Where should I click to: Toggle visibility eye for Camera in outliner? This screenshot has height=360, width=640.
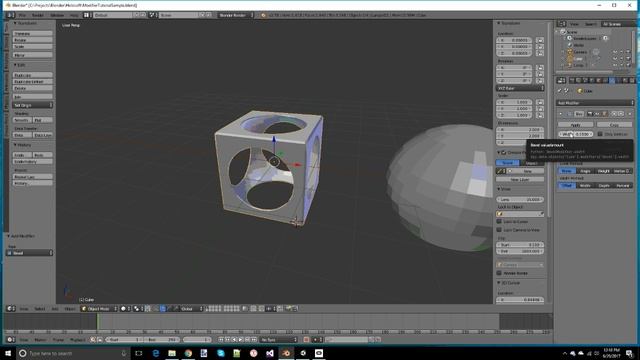pyautogui.click(x=615, y=52)
